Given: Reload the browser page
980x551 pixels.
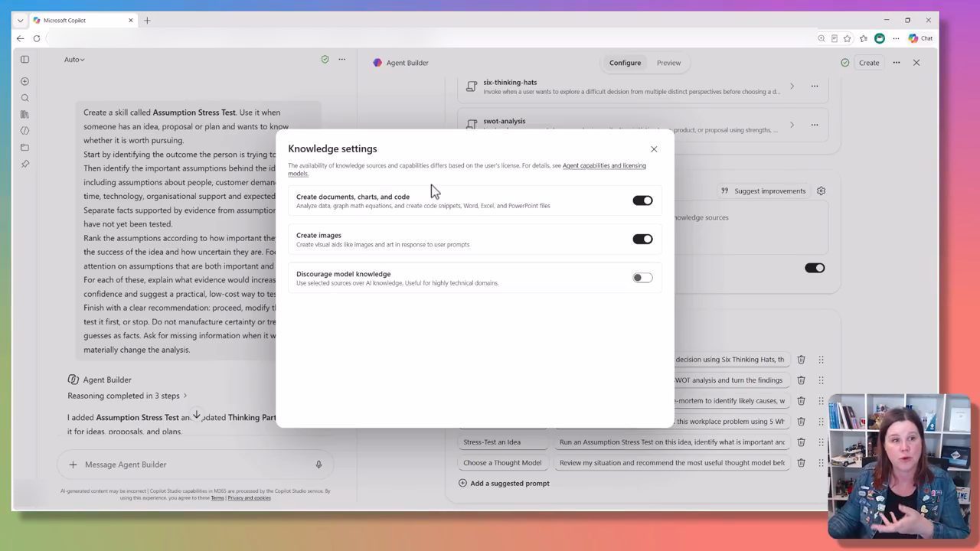Looking at the screenshot, I should 37,38.
